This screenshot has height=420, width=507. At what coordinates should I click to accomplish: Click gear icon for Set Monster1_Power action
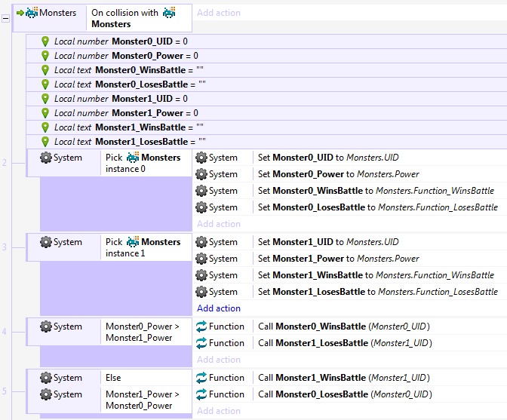pyautogui.click(x=201, y=259)
